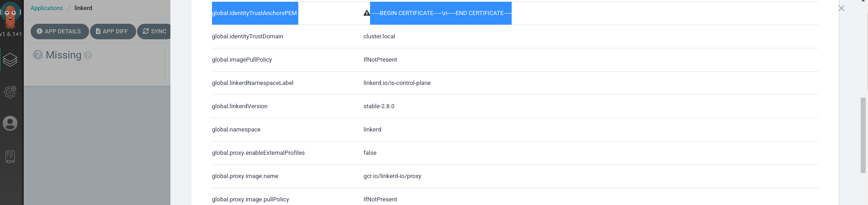Open the APP DETAILS button

coord(59,32)
